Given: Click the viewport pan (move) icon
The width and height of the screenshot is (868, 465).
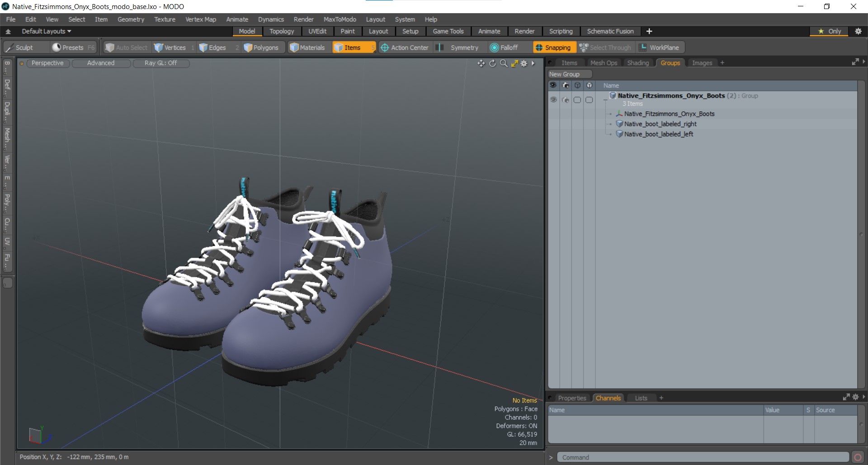Looking at the screenshot, I should [481, 63].
